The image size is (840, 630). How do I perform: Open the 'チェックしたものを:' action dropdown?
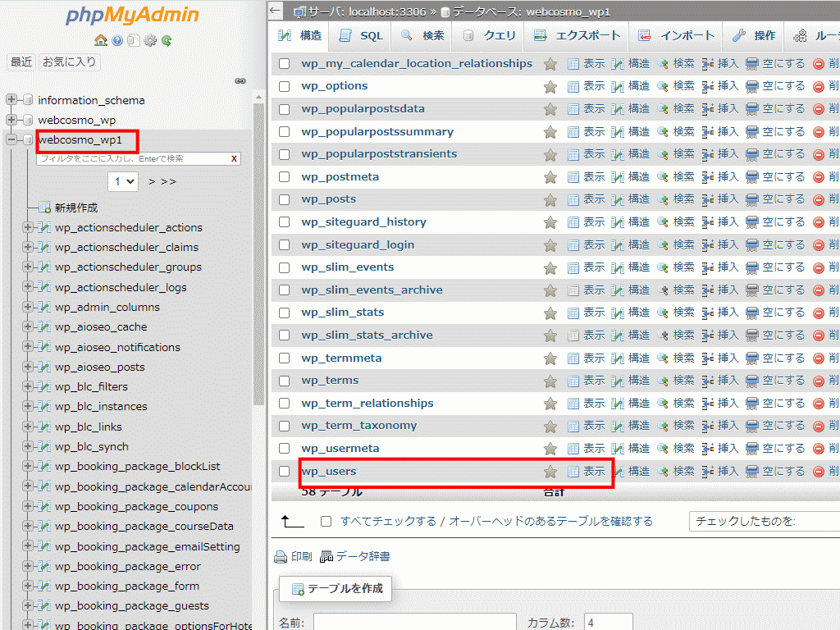763,522
